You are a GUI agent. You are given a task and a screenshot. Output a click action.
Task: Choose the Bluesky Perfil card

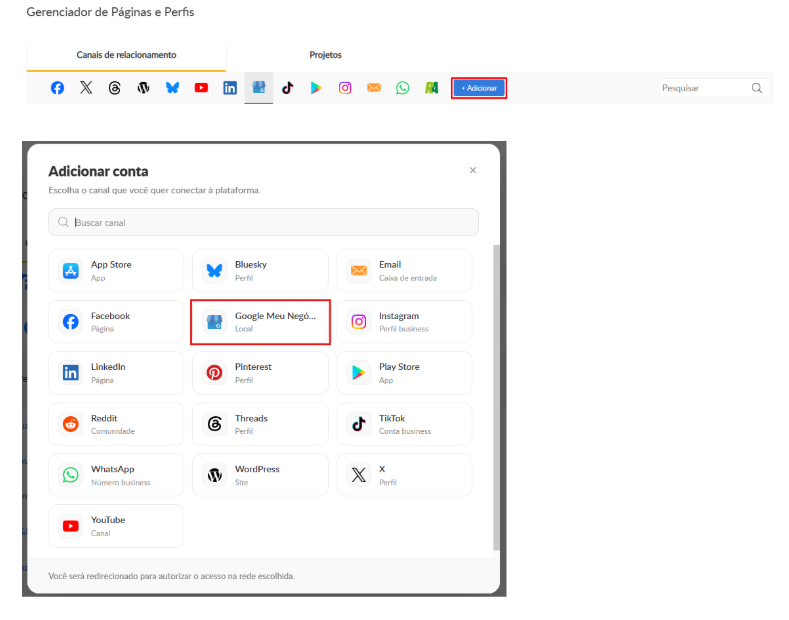click(x=260, y=271)
